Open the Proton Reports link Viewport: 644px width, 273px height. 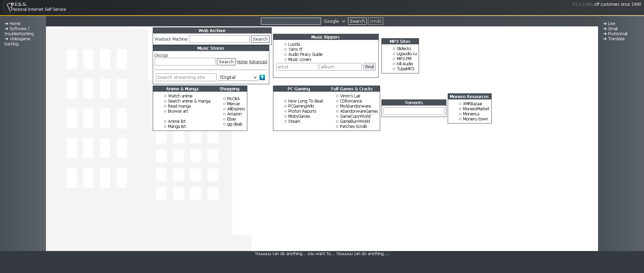click(302, 111)
